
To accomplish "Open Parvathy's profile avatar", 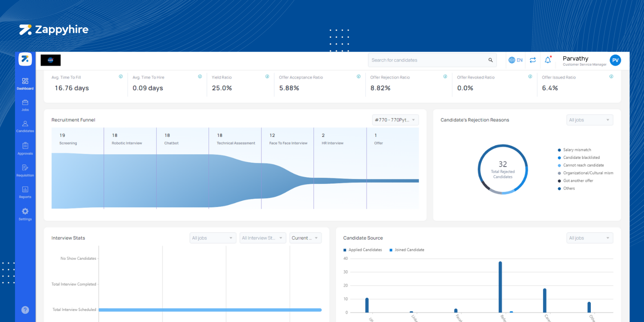I will tap(615, 60).
